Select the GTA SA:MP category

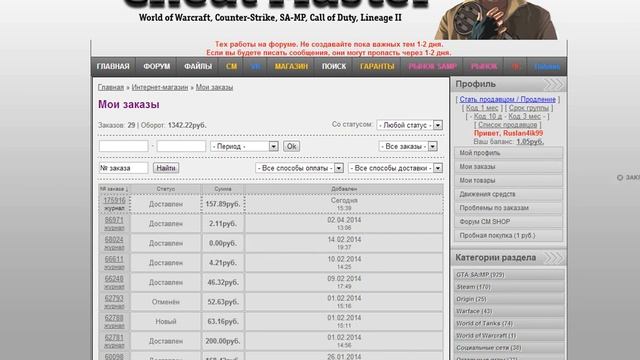click(x=509, y=275)
